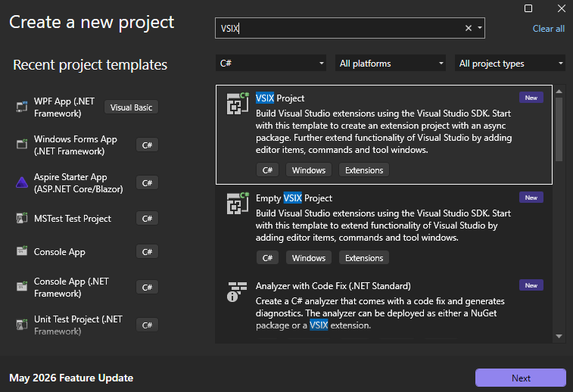This screenshot has width=573, height=392.
Task: Clear the search text with the X icon
Action: [468, 28]
